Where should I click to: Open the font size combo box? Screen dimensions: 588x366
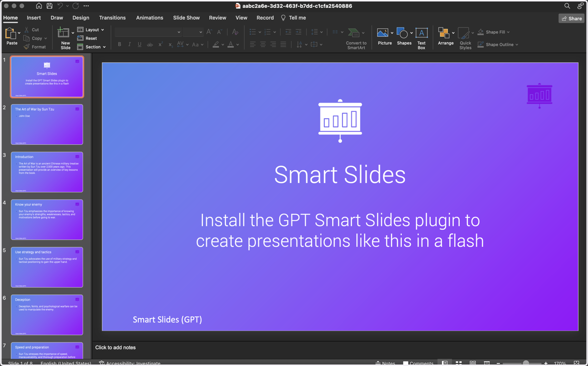coord(193,32)
